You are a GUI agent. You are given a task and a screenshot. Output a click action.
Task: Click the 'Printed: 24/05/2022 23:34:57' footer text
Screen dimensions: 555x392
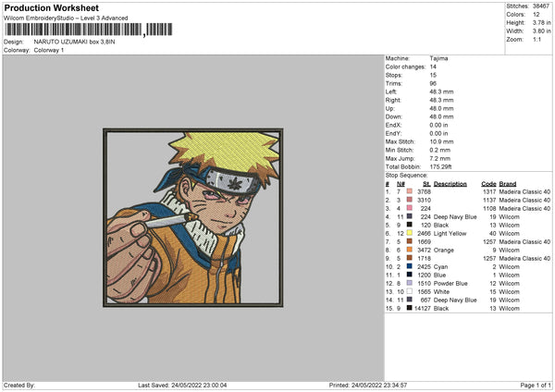[368, 385]
